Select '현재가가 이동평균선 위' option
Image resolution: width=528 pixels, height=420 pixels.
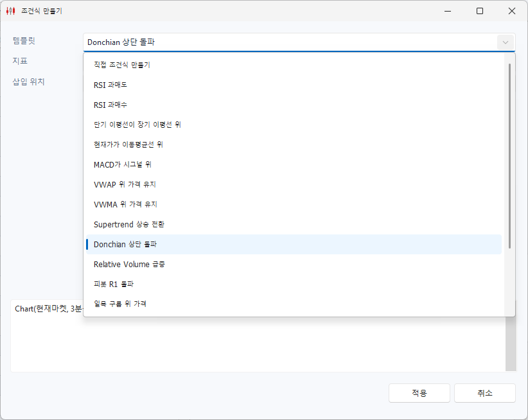(294, 144)
